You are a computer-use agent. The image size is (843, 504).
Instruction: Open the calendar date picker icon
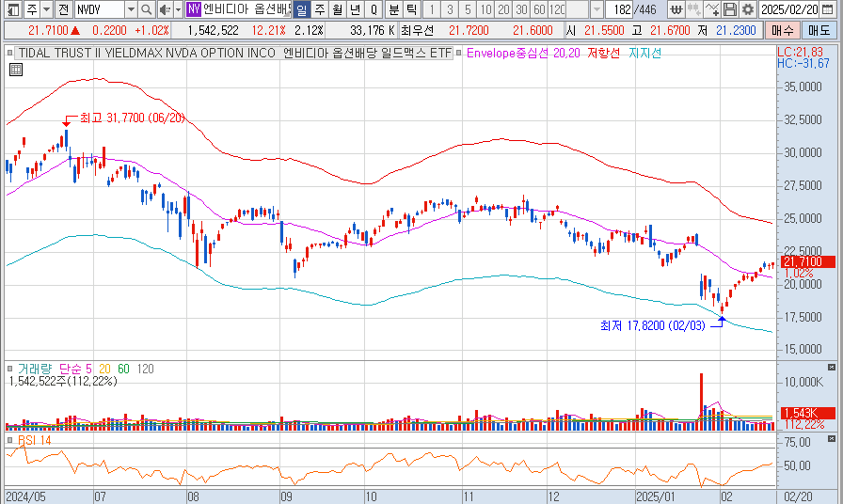pos(829,9)
